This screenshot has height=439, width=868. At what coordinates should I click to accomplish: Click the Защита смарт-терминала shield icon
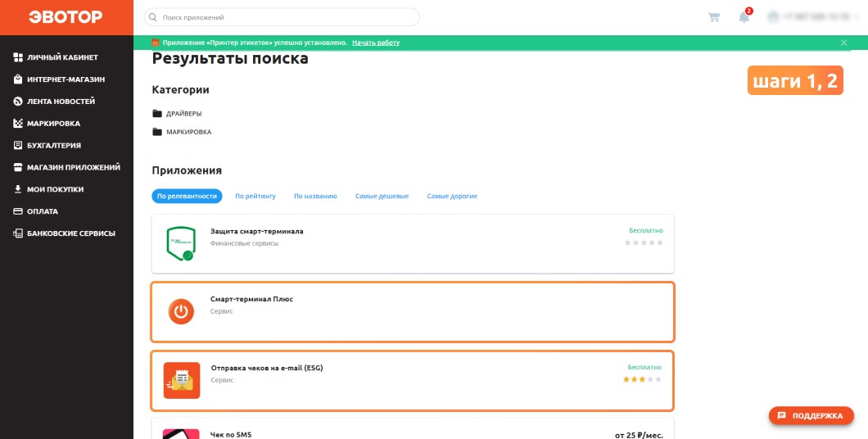[x=180, y=243]
